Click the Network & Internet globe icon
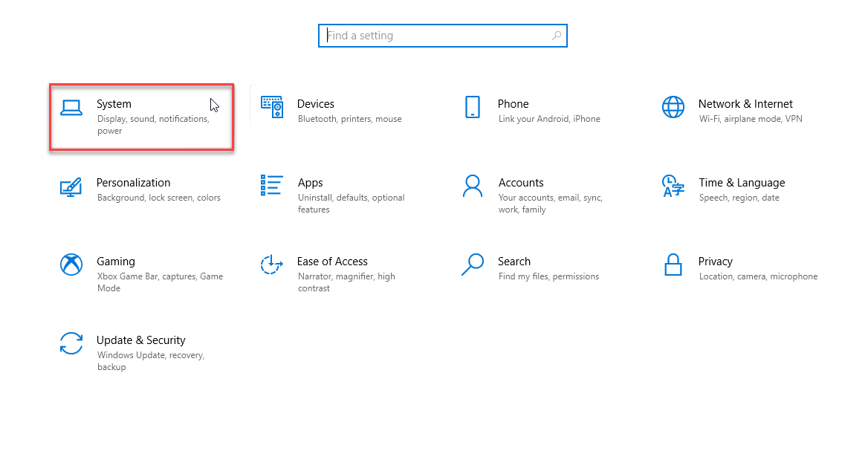868x451 pixels. coord(673,107)
